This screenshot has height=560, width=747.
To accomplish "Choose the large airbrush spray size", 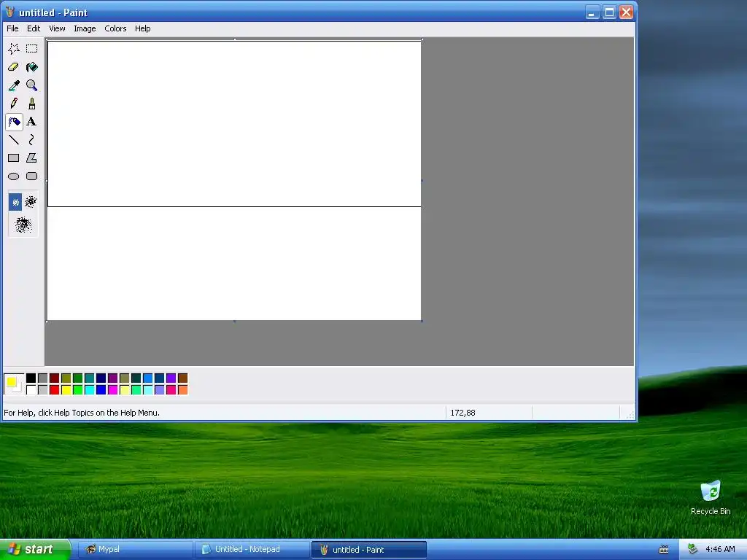I will coord(23,225).
